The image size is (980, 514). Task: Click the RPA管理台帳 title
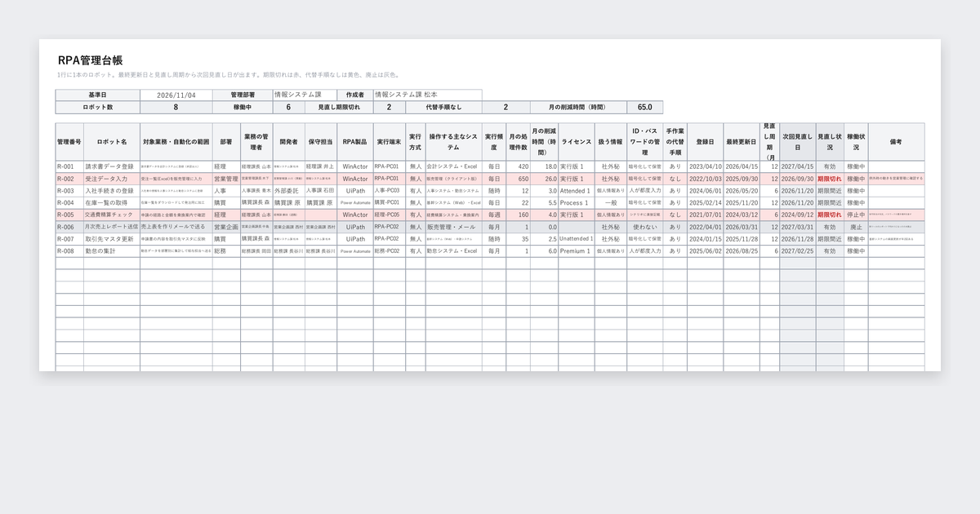(x=91, y=60)
